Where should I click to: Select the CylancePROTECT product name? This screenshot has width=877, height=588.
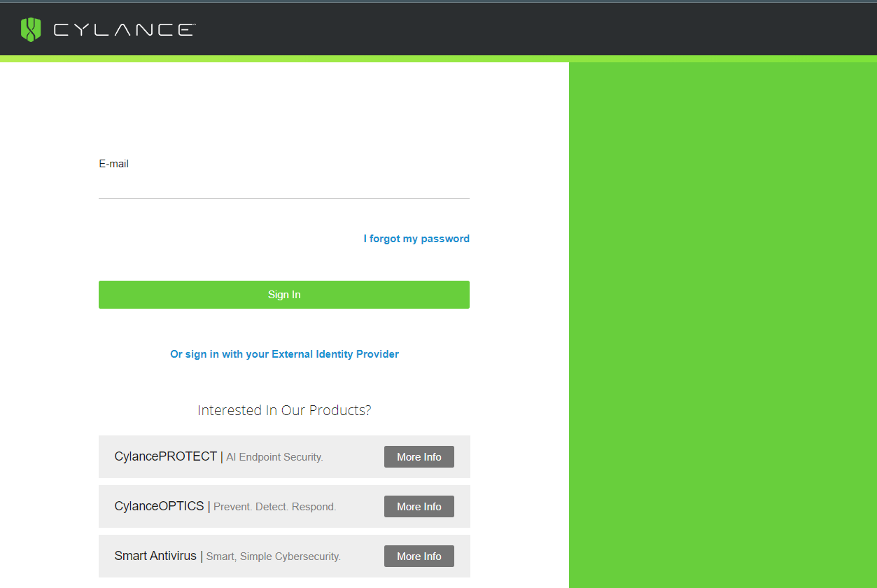pyautogui.click(x=165, y=456)
